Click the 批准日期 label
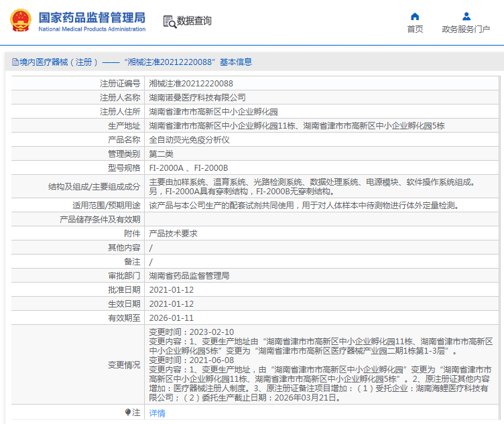The width and height of the screenshot is (504, 424). 124,290
